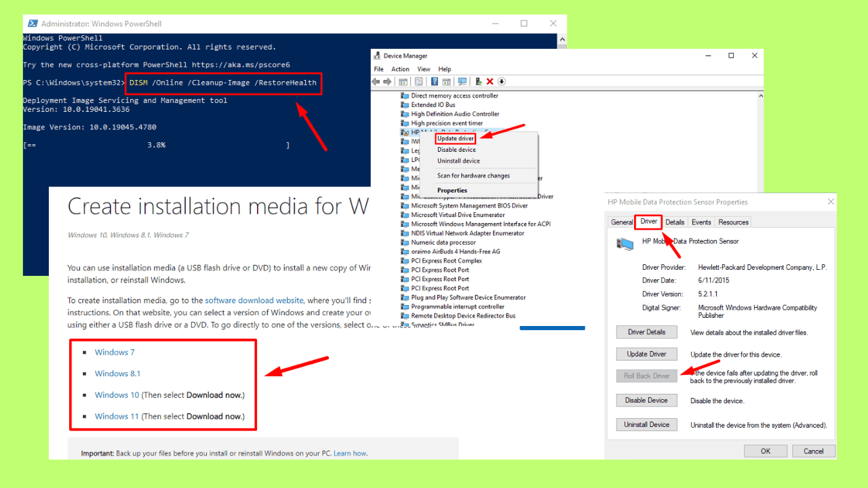Click device icon beside High Definition Audio Controller
Viewport: 868px width, 488px height.
click(x=405, y=114)
